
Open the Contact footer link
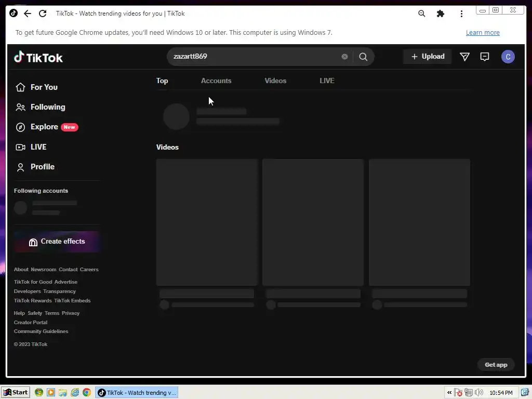[x=68, y=270]
